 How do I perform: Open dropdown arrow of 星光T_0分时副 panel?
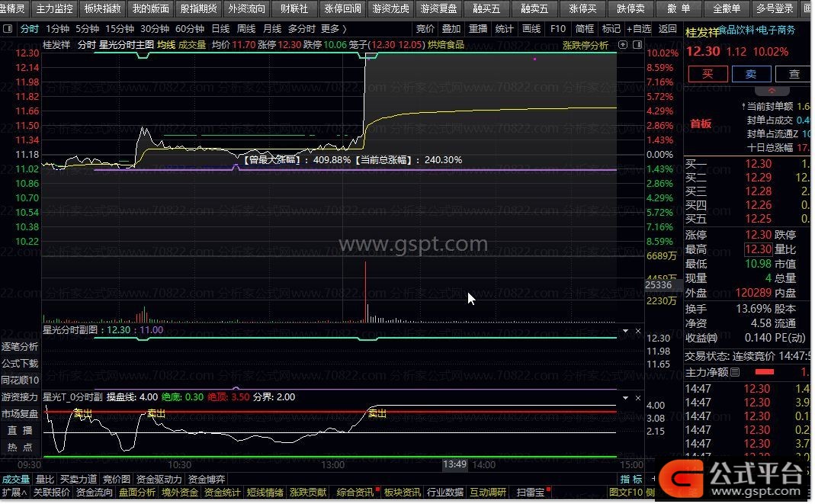click(626, 398)
